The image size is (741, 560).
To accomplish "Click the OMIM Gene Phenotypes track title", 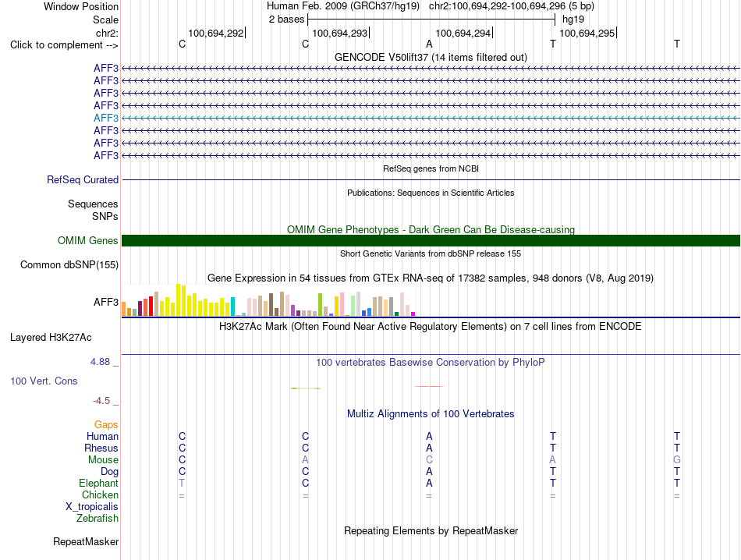I will click(x=431, y=229).
